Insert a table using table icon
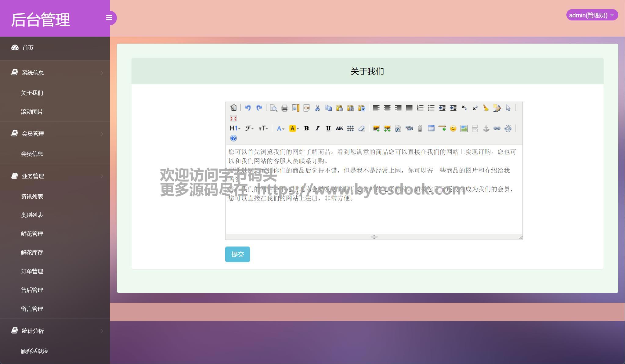Screen dimensions: 625x364 coord(431,128)
